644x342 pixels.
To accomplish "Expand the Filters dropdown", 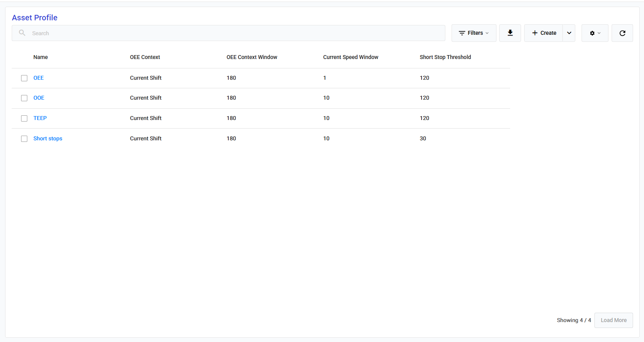I will (473, 33).
